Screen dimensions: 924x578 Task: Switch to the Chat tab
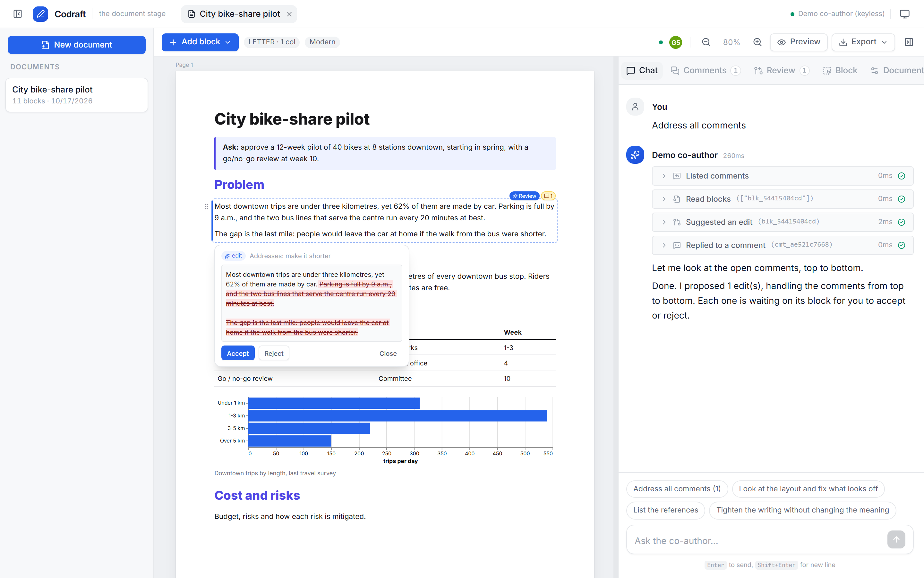(642, 70)
